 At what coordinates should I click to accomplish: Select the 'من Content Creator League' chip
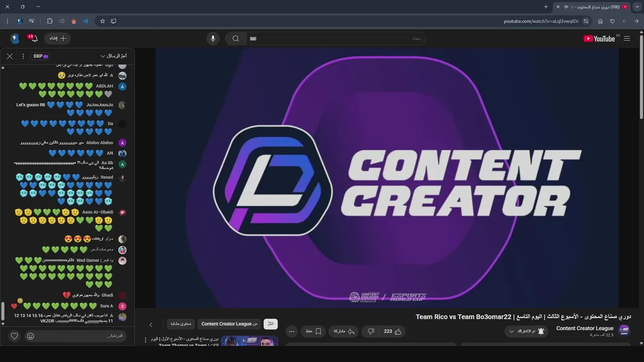point(229,324)
